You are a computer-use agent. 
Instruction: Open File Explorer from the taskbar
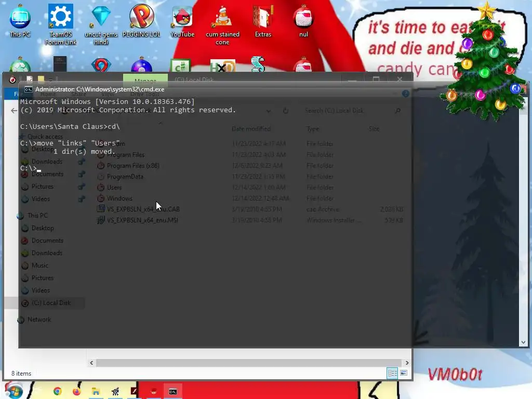(x=96, y=392)
